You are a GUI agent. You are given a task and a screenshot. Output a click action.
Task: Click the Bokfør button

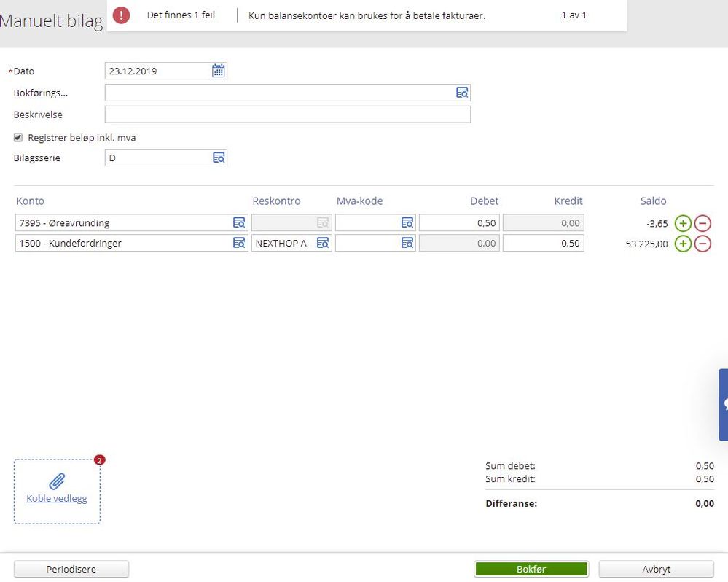click(x=531, y=569)
